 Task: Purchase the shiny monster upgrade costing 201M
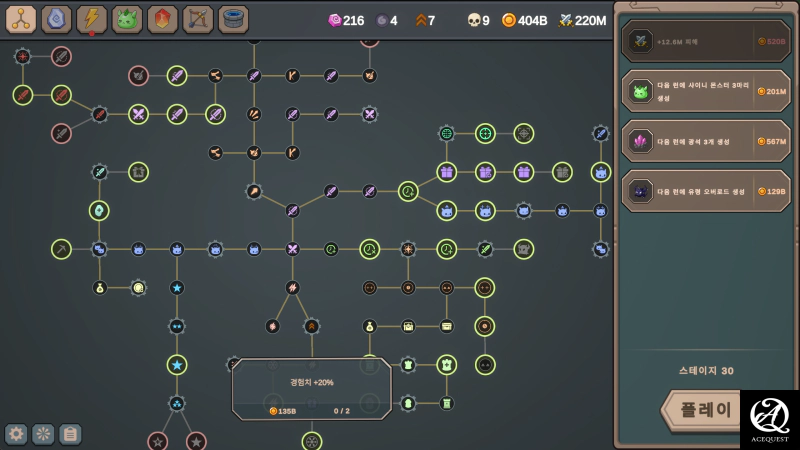pos(706,91)
